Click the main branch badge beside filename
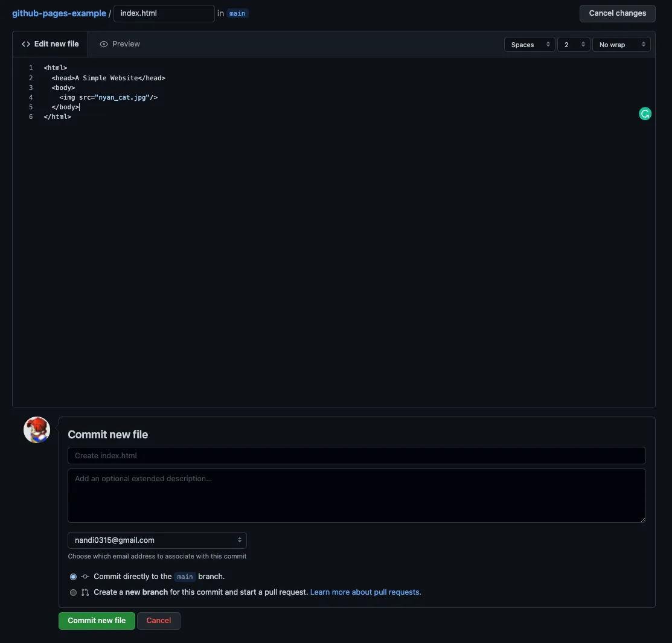 [237, 13]
